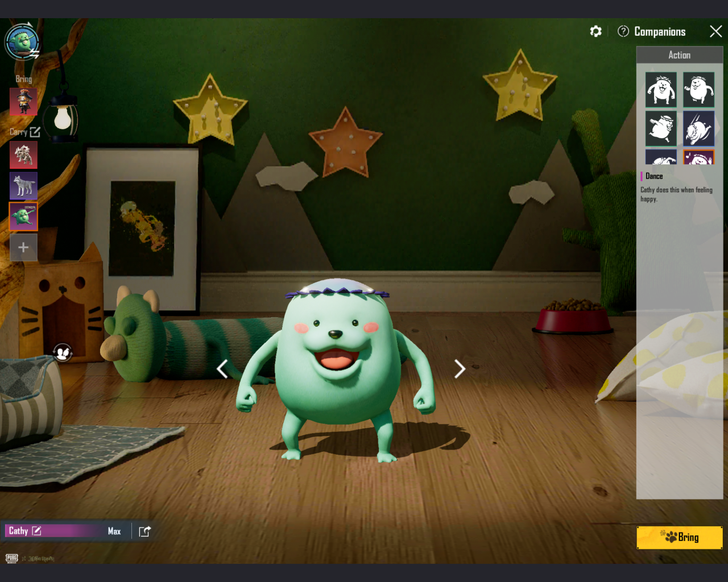
Task: Share the companion with share icon
Action: point(145,531)
